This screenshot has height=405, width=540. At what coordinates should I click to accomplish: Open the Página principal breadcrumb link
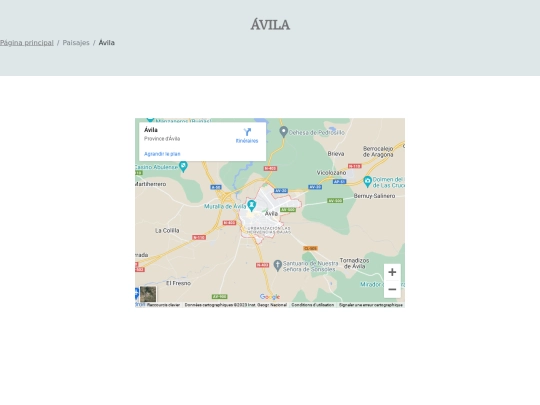[x=27, y=43]
